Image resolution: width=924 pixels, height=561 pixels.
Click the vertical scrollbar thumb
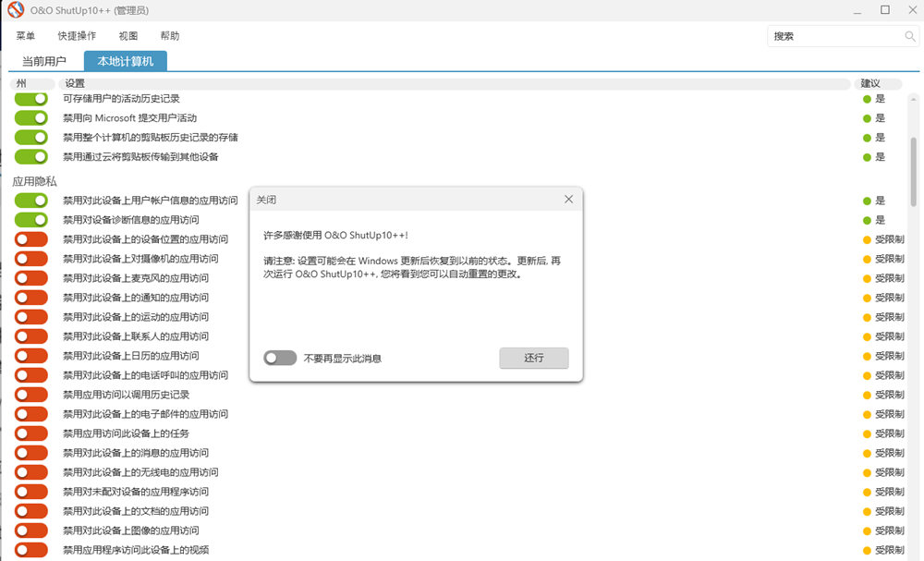tap(913, 171)
